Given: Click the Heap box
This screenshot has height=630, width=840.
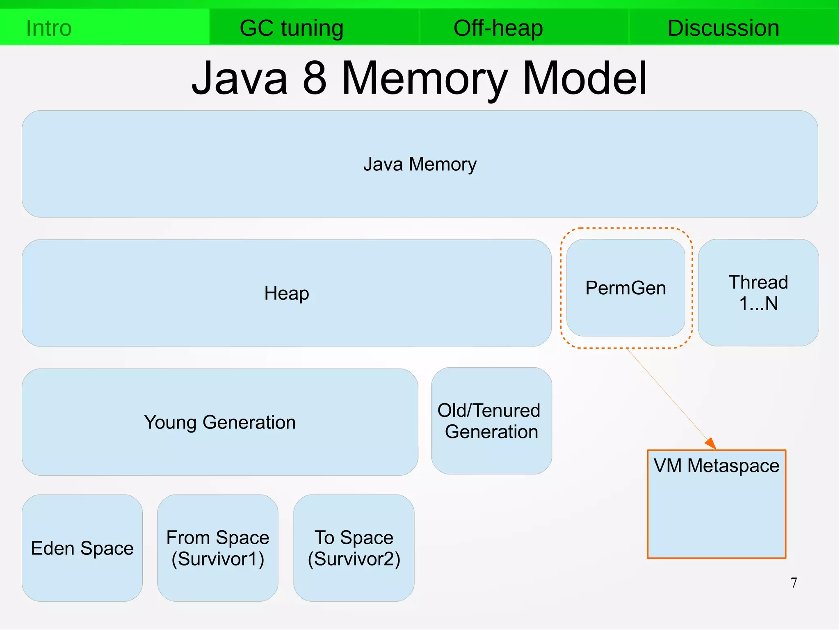Looking at the screenshot, I should tap(286, 293).
